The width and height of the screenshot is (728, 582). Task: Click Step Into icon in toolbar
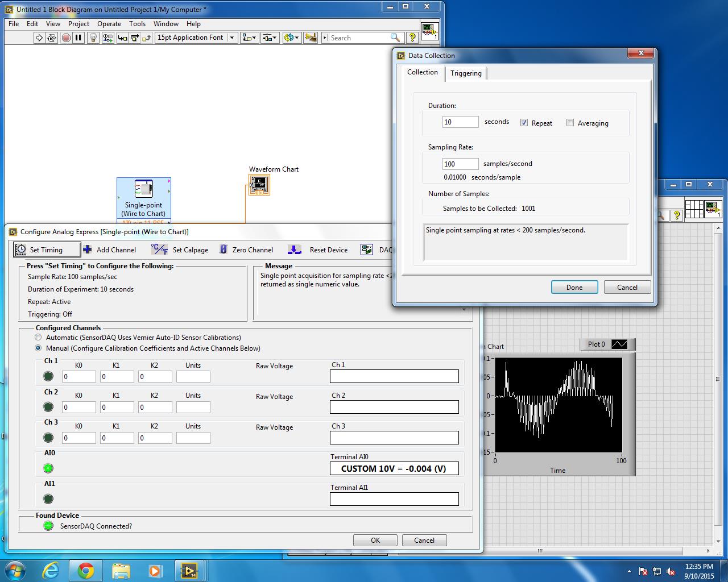(122, 38)
